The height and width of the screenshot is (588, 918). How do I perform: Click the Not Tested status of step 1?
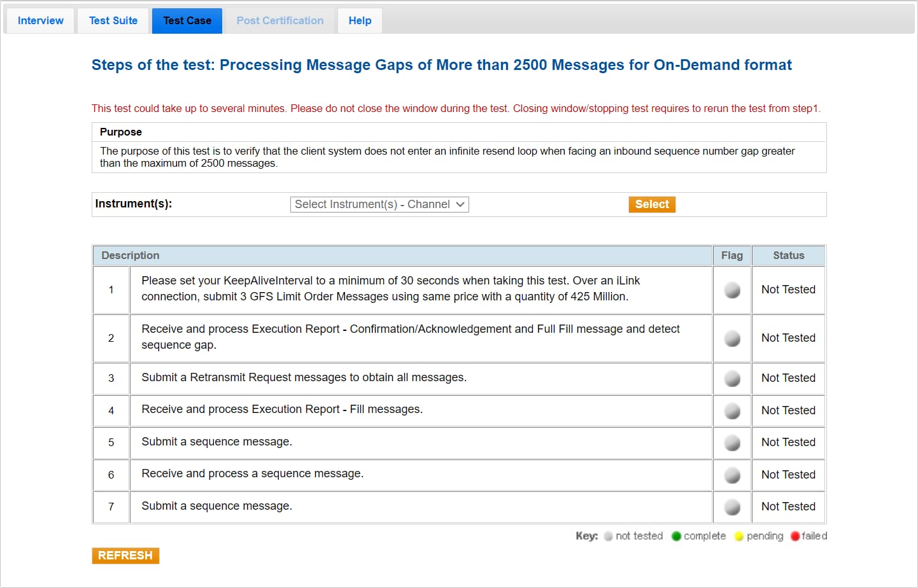[788, 290]
